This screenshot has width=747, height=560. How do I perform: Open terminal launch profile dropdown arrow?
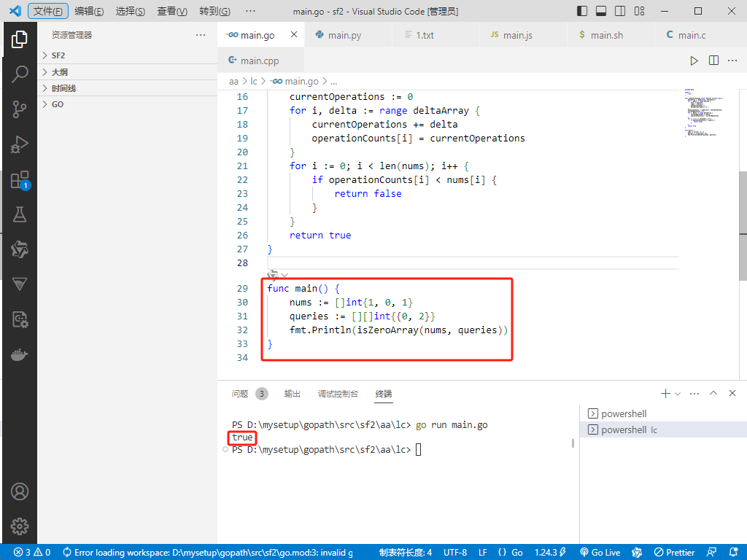click(x=678, y=393)
